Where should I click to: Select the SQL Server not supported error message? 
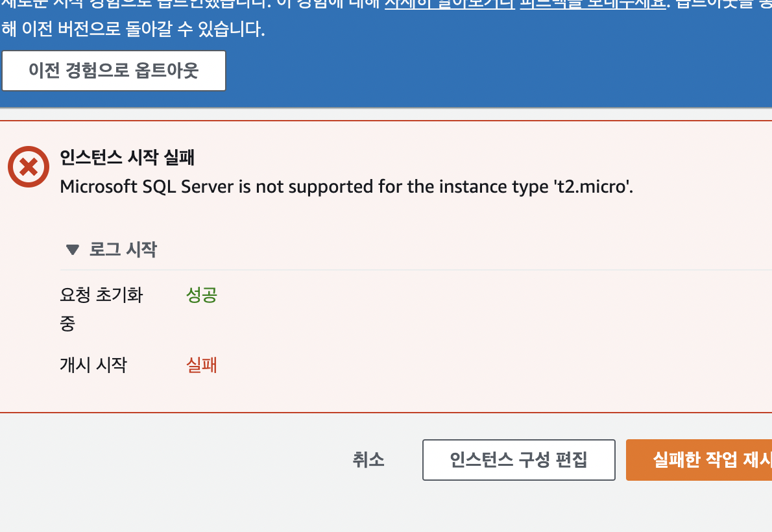[346, 187]
